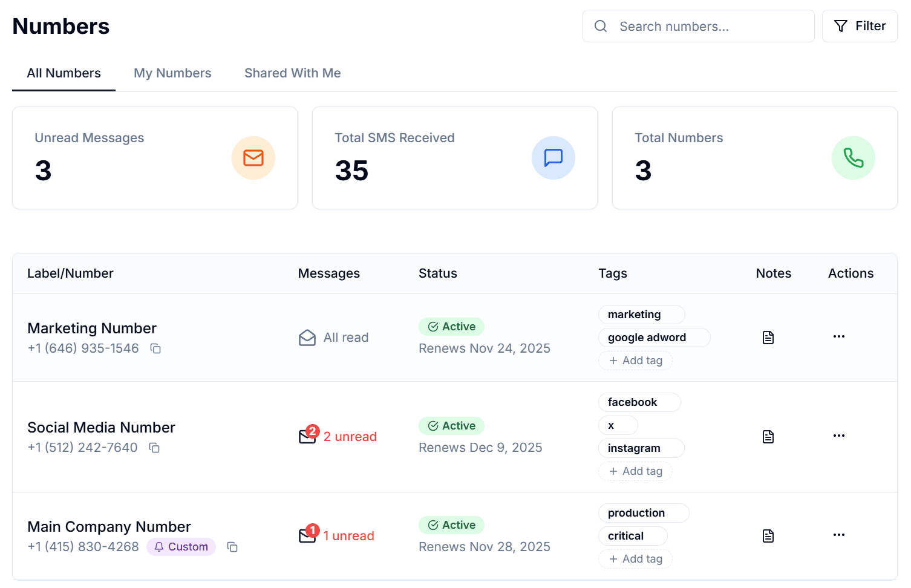This screenshot has height=588, width=911.
Task: Copy the Social Media Number phone number
Action: [154, 448]
